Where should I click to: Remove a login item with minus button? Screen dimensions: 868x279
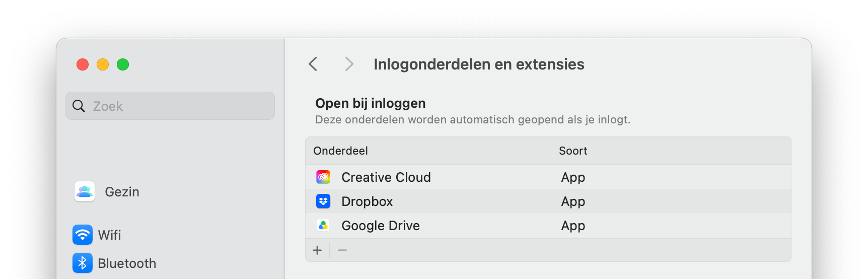(x=342, y=250)
